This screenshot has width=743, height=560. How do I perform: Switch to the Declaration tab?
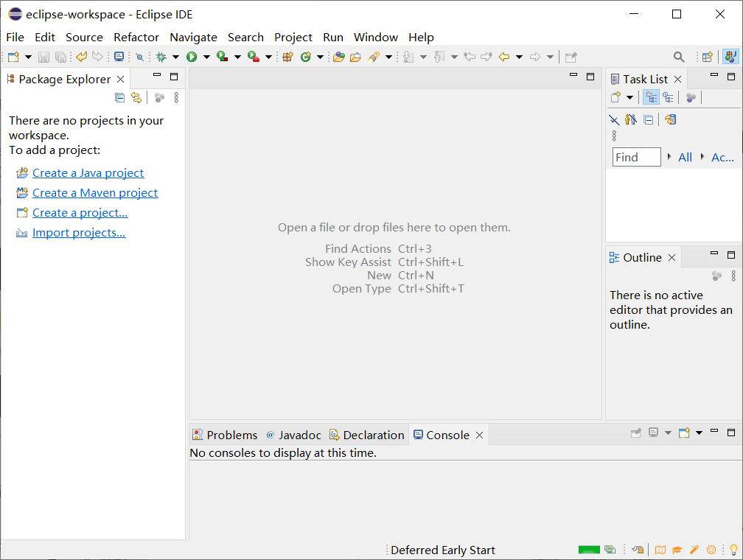(x=367, y=435)
